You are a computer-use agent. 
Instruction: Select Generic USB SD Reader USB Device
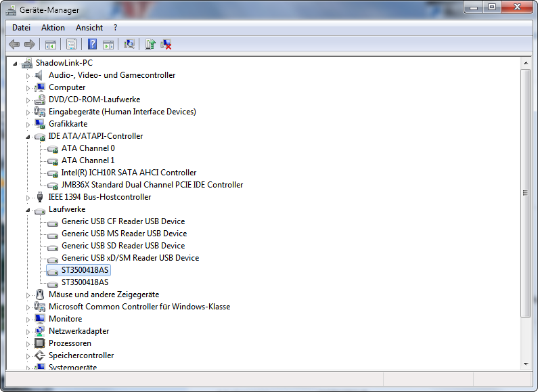(x=123, y=246)
